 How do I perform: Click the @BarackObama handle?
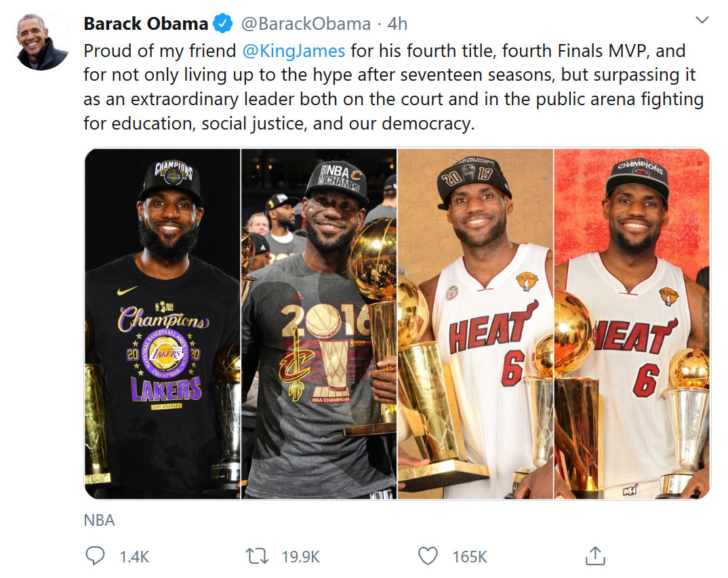[306, 24]
